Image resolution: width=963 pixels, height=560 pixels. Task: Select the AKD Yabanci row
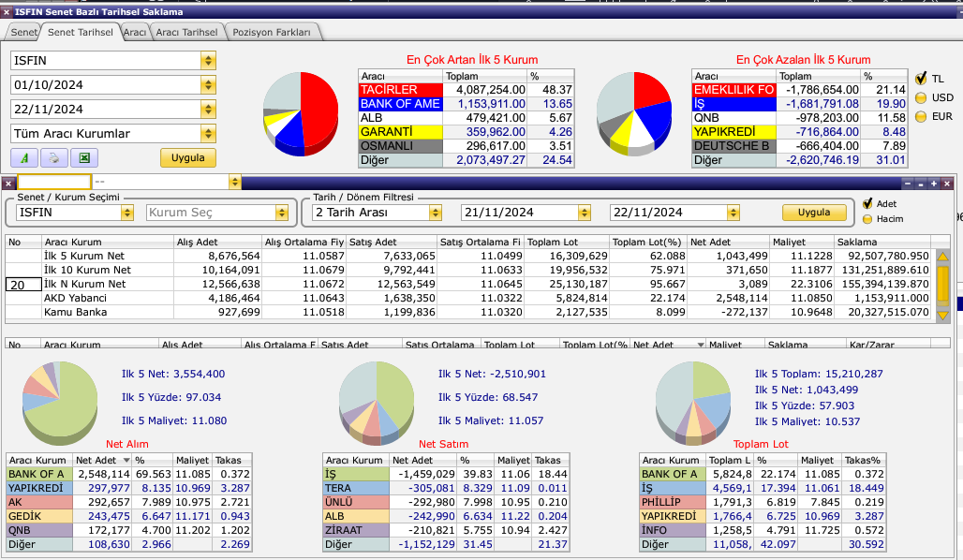click(470, 299)
